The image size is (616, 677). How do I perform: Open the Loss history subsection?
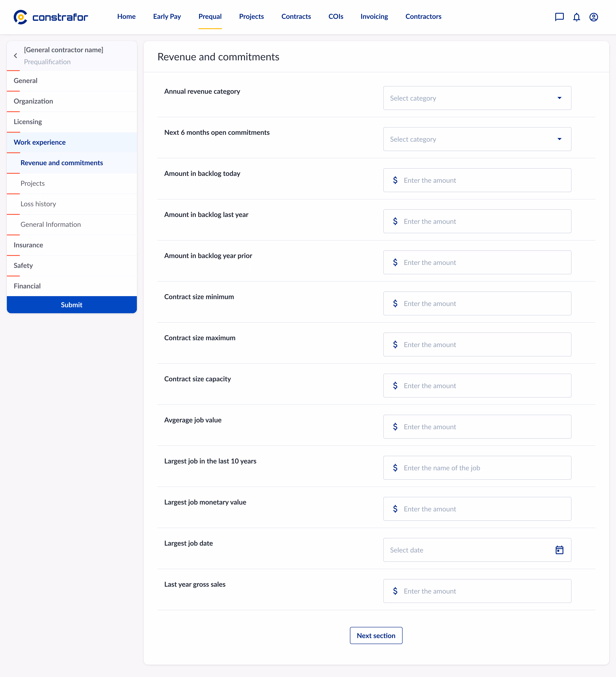tap(72, 204)
